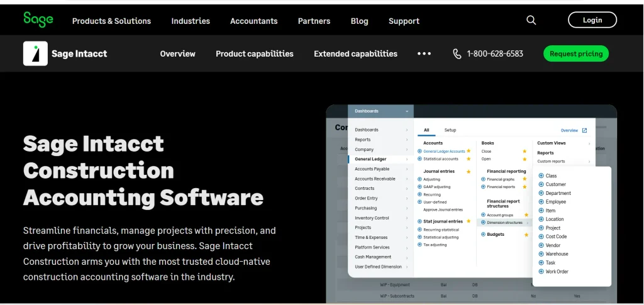Viewport: 644px width, 305px height.
Task: Click plus icon beside Statistical accounts
Action: coord(419,158)
